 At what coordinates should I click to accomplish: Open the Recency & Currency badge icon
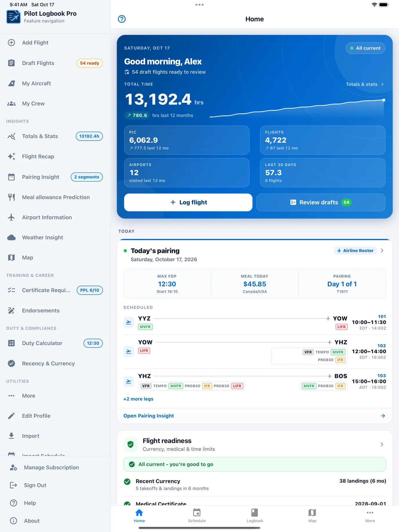[11, 364]
